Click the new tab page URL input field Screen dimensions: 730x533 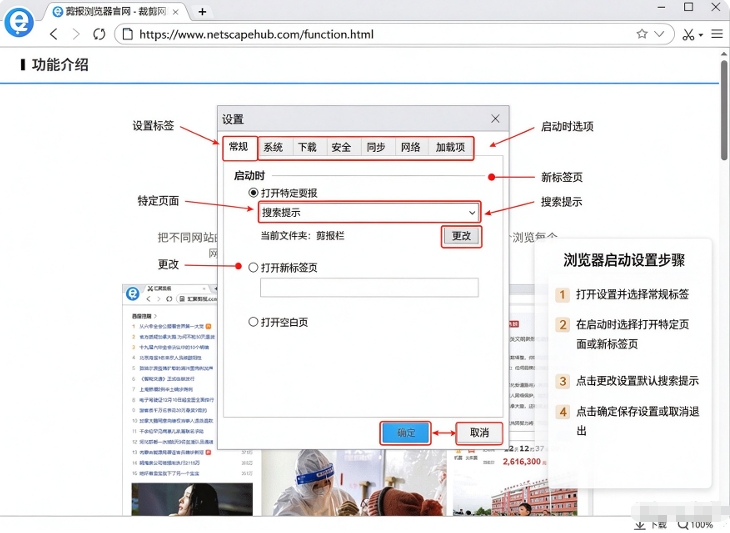(x=369, y=287)
